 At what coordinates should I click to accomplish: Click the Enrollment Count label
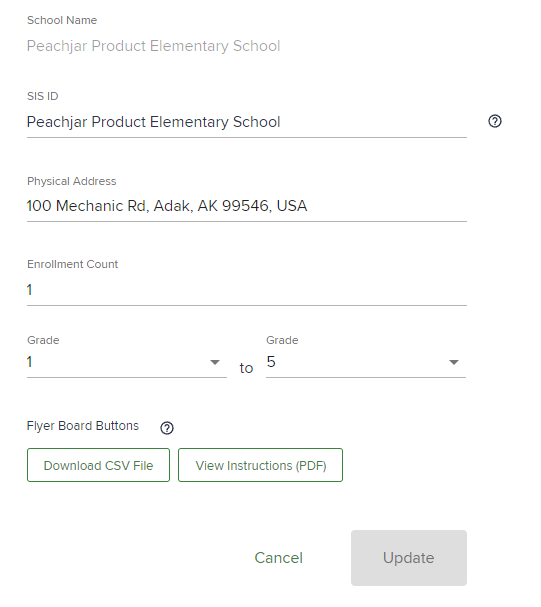tap(72, 264)
